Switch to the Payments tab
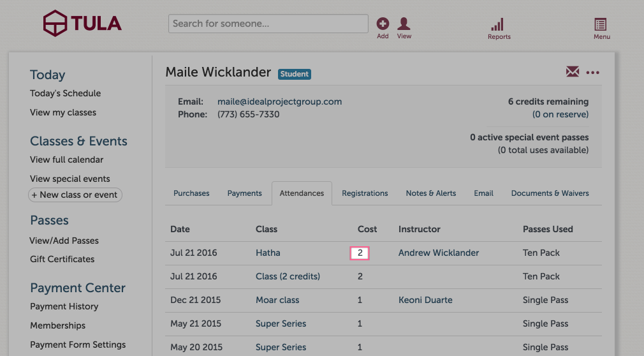 click(x=244, y=193)
